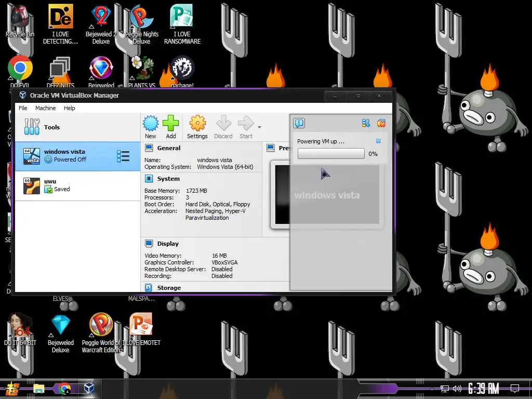Click the Boot Order value text
The width and height of the screenshot is (532, 399).
click(x=218, y=204)
